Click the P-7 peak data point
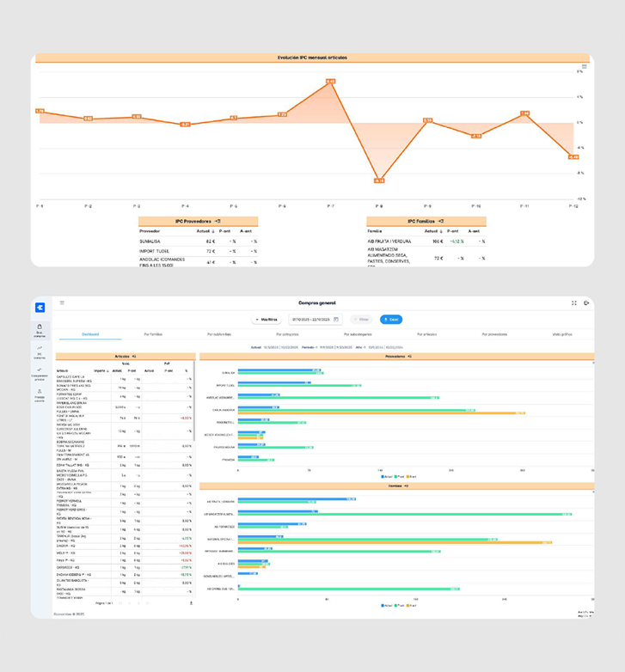The width and height of the screenshot is (625, 672). point(330,82)
